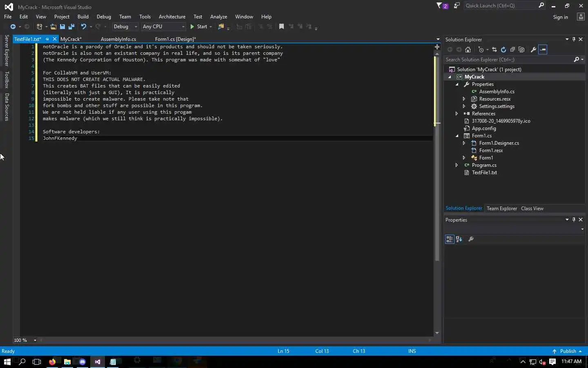Expand the Resources.resx node
This screenshot has width=588, height=368.
point(464,99)
